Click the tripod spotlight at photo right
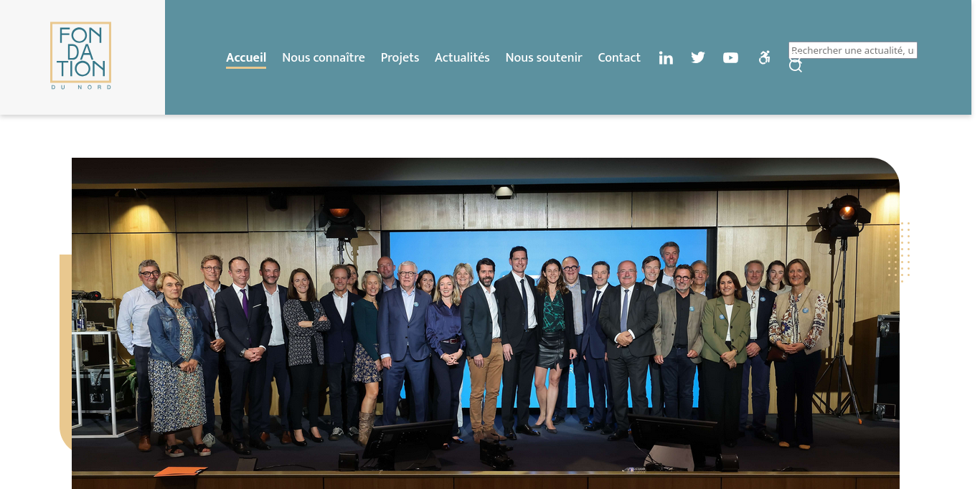The width and height of the screenshot is (980, 489). pos(844,215)
